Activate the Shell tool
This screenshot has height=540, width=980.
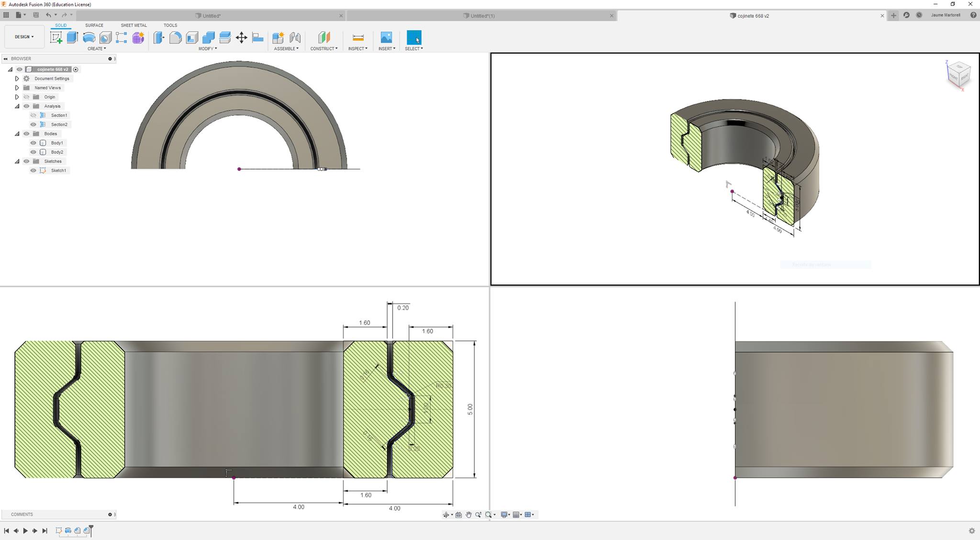(x=192, y=37)
